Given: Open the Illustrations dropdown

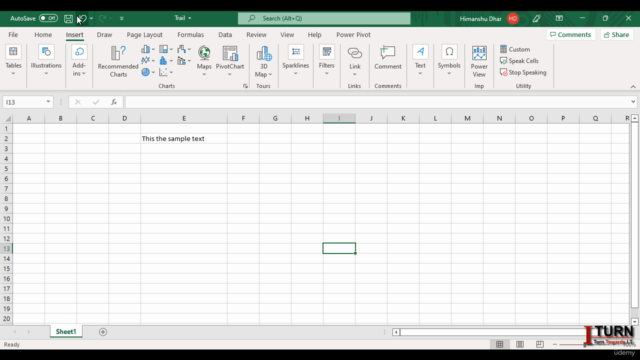Looking at the screenshot, I should click(46, 60).
